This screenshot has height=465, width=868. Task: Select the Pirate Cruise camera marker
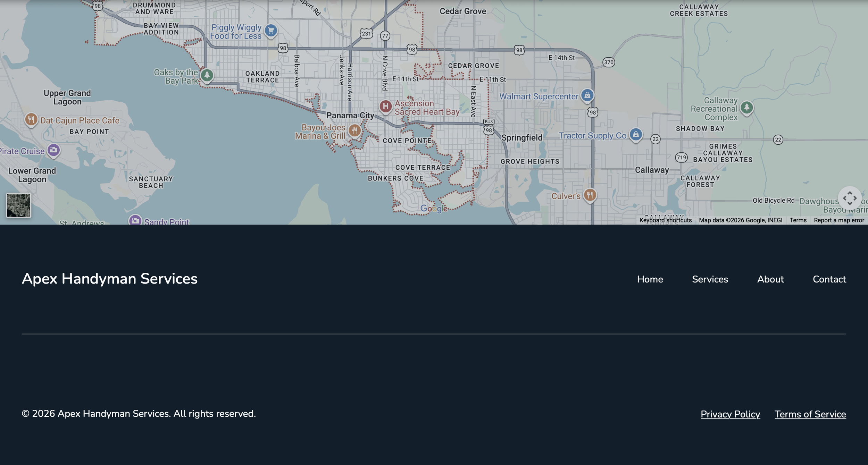53,150
